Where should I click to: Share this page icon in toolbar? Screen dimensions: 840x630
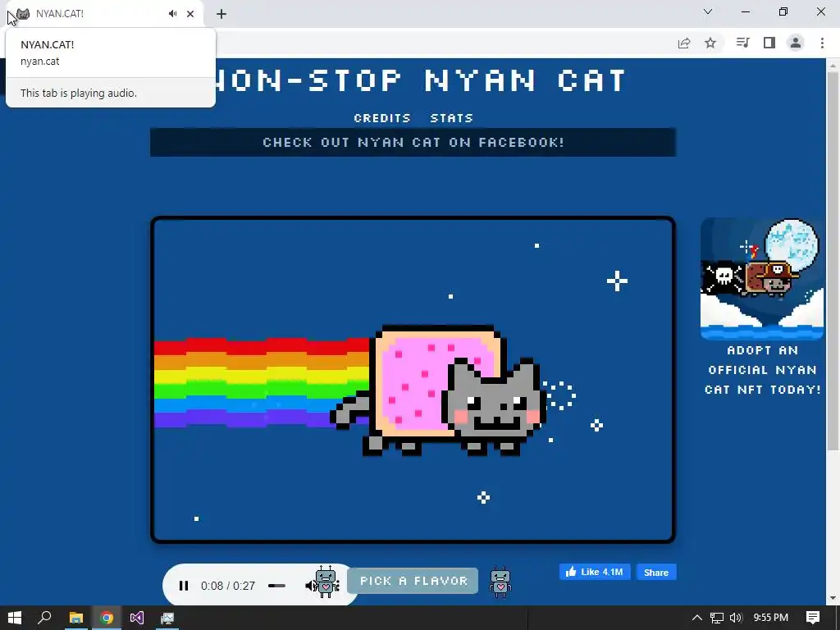pyautogui.click(x=684, y=43)
